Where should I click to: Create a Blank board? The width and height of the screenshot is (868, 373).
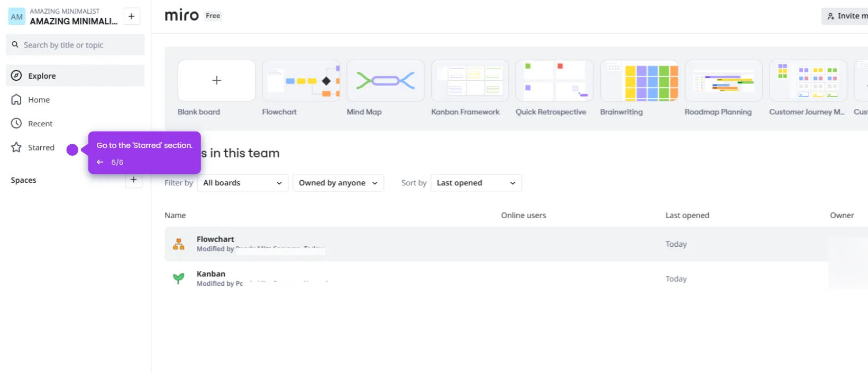pyautogui.click(x=217, y=80)
